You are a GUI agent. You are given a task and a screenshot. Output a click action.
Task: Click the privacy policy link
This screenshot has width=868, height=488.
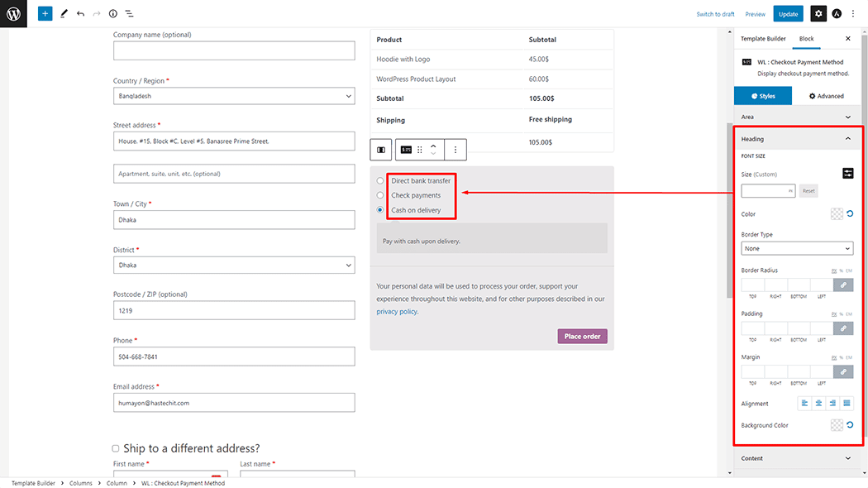coord(396,312)
